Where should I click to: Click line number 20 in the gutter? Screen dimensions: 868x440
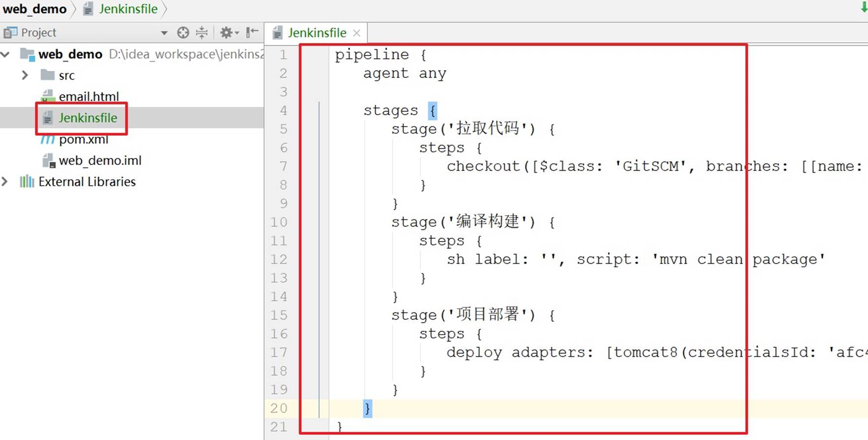click(x=279, y=408)
